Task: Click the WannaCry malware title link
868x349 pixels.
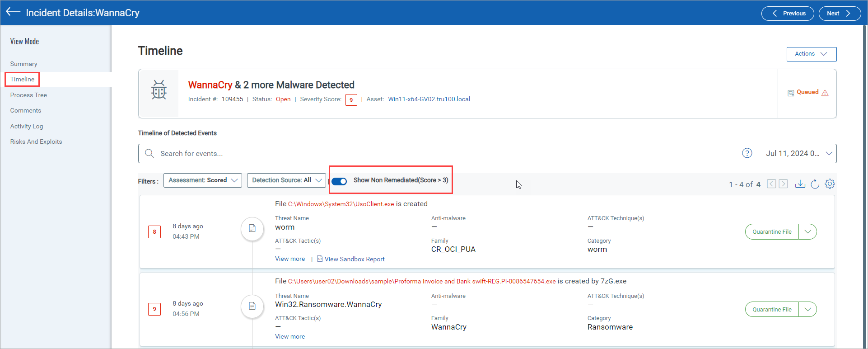Action: coord(210,85)
